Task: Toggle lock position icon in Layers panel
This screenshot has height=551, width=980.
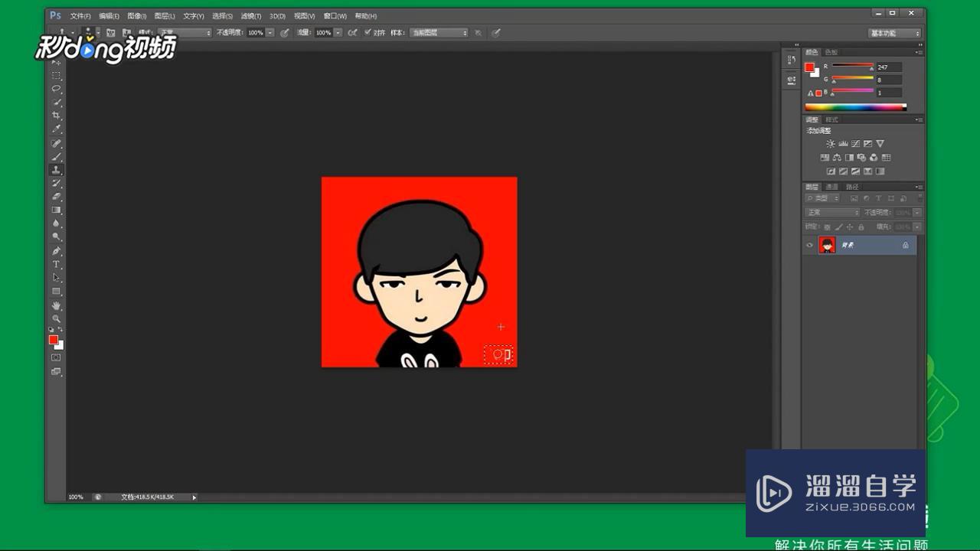Action: pyautogui.click(x=850, y=227)
